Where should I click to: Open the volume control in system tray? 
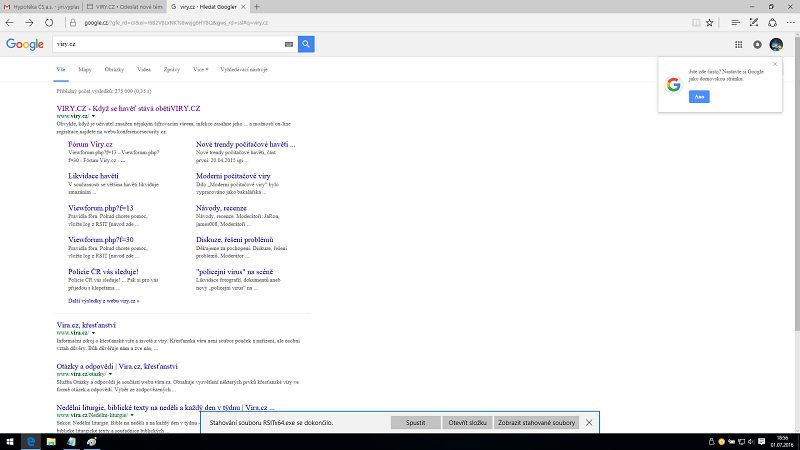click(x=751, y=442)
